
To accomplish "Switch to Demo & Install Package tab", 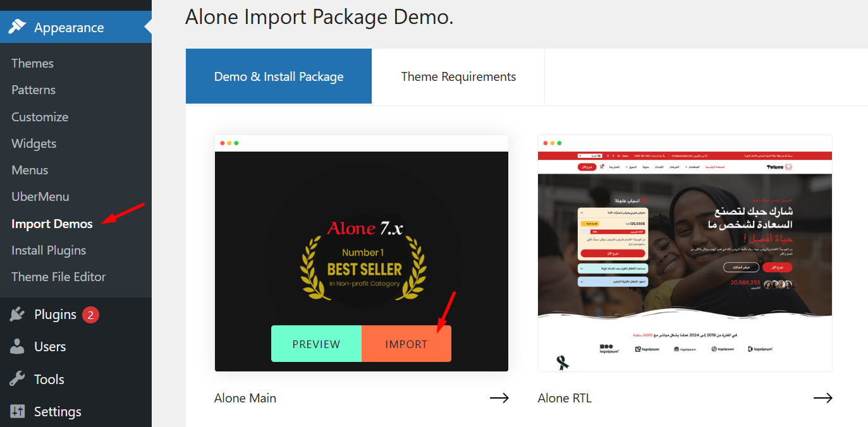I will (x=279, y=76).
